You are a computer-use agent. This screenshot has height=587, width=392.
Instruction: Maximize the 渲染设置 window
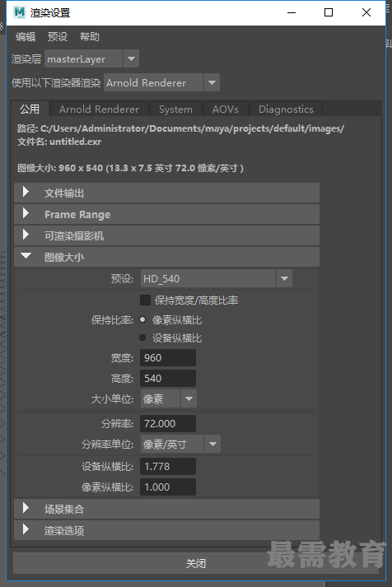tap(329, 12)
